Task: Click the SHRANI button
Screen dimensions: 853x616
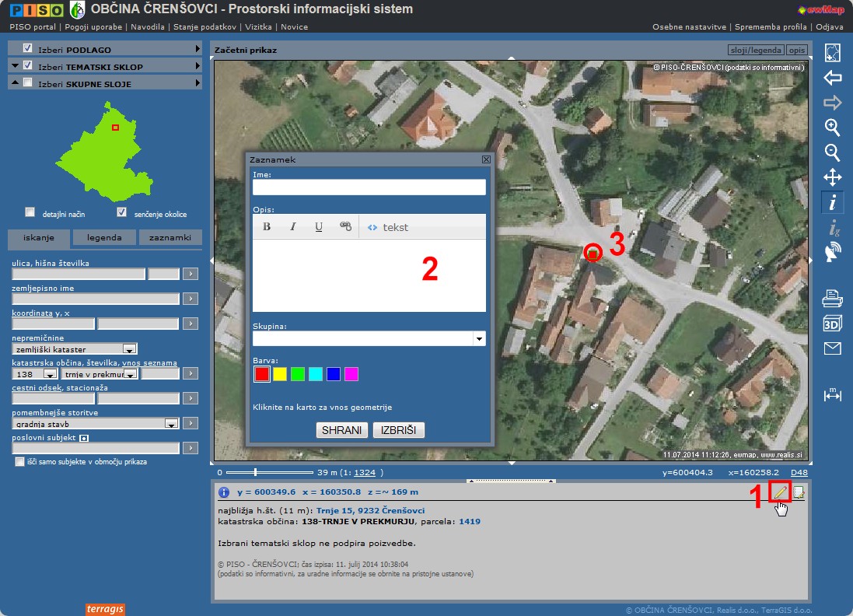Action: coord(341,430)
